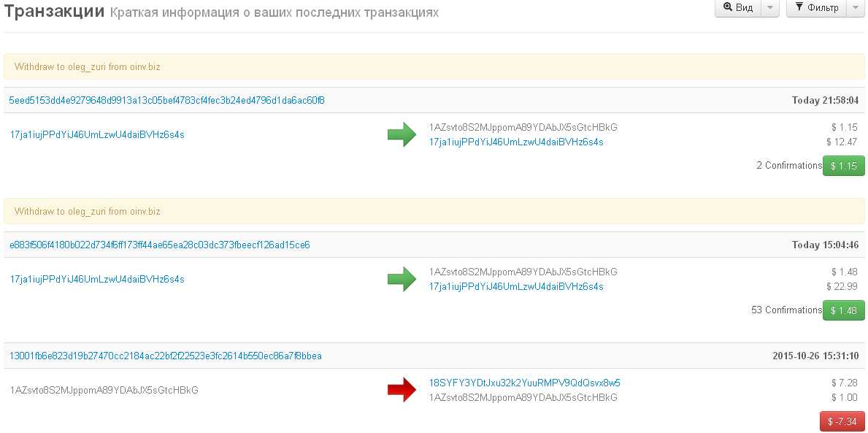The width and height of the screenshot is (868, 433).
Task: Click sender address 17ja1iuj in first transaction
Action: [96, 134]
